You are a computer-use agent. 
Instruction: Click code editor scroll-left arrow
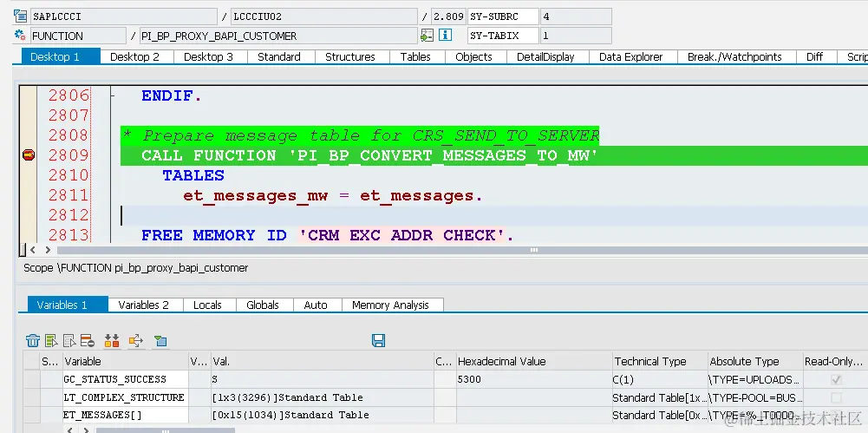pyautogui.click(x=33, y=250)
